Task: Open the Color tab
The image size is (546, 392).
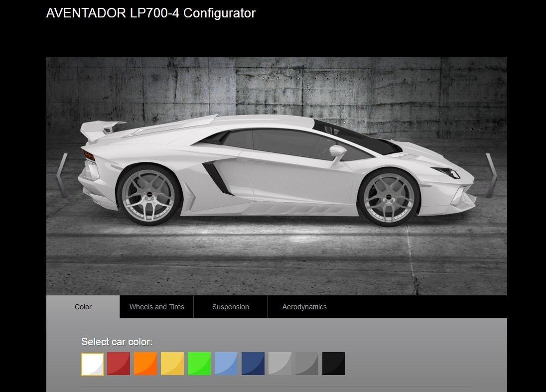Action: (x=83, y=307)
